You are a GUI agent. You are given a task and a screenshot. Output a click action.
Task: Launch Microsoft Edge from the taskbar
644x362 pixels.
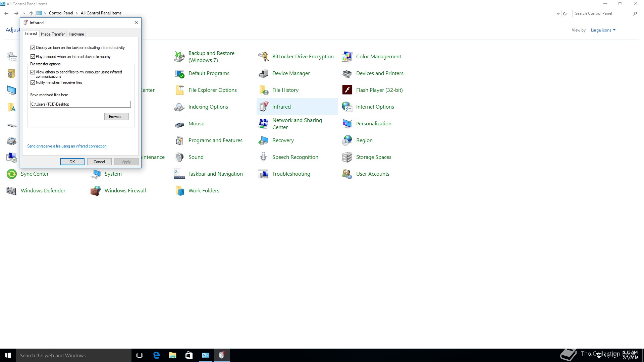[156, 355]
